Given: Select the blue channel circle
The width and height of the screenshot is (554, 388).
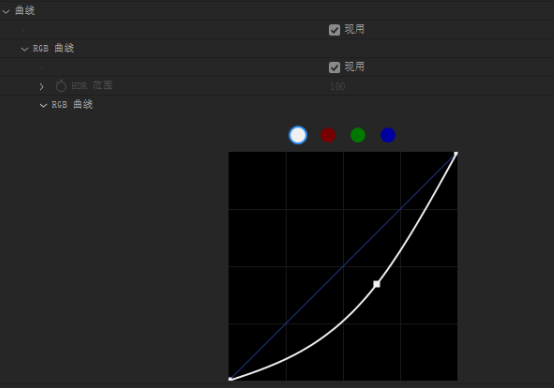Looking at the screenshot, I should coord(388,135).
